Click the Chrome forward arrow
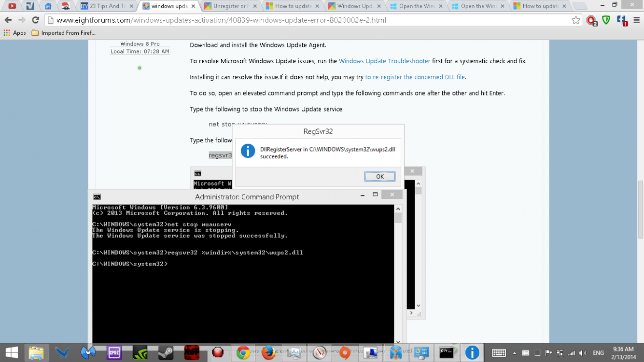Image resolution: width=644 pixels, height=362 pixels. pyautogui.click(x=22, y=20)
